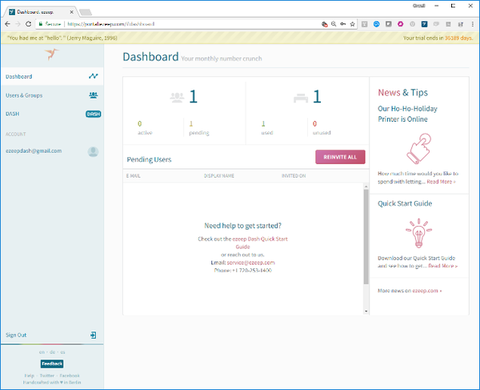Click the pointing hand news illustration

[x=419, y=149]
